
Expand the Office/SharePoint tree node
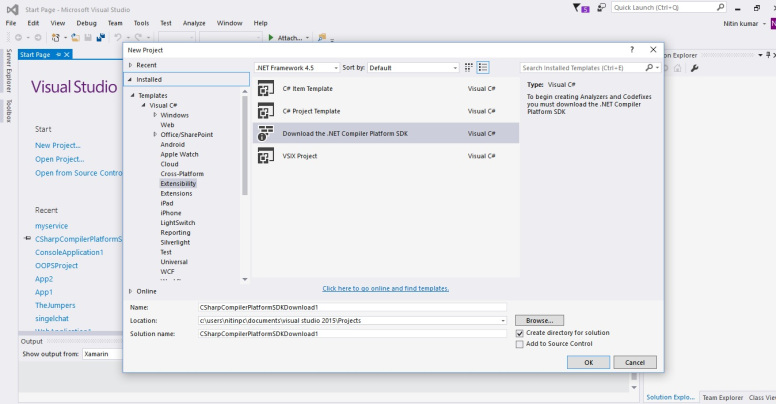tap(155, 134)
